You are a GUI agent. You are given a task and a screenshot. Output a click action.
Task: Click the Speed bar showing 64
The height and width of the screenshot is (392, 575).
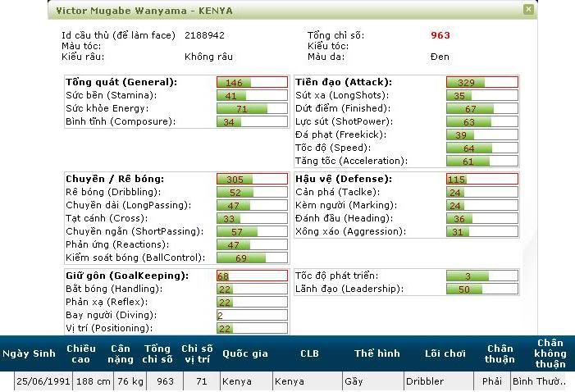[x=482, y=148]
